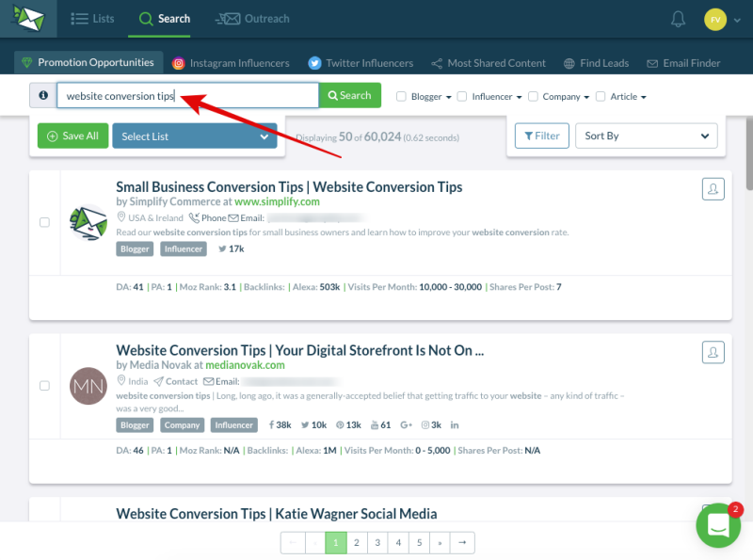Click the last page arrow in pagination
This screenshot has height=560, width=753.
(462, 543)
